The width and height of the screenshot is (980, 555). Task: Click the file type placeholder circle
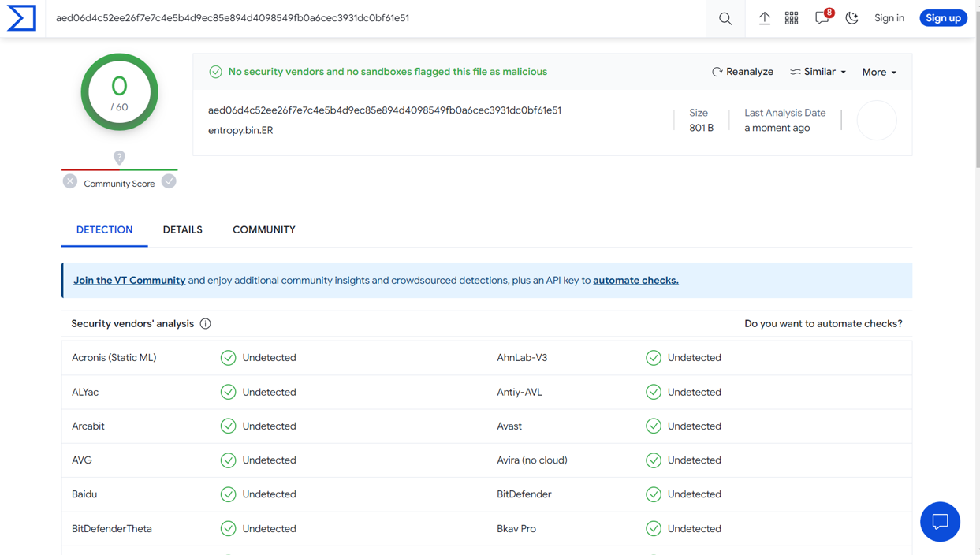[x=877, y=121]
